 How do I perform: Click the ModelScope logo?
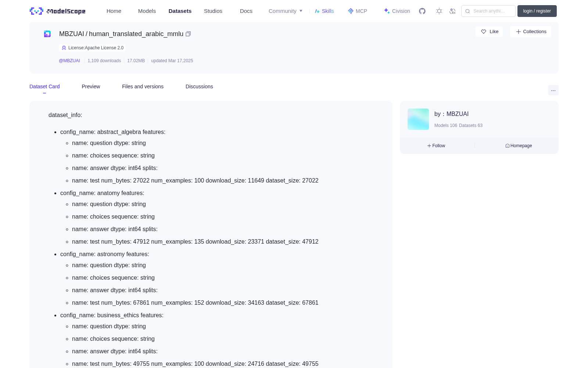(x=58, y=11)
